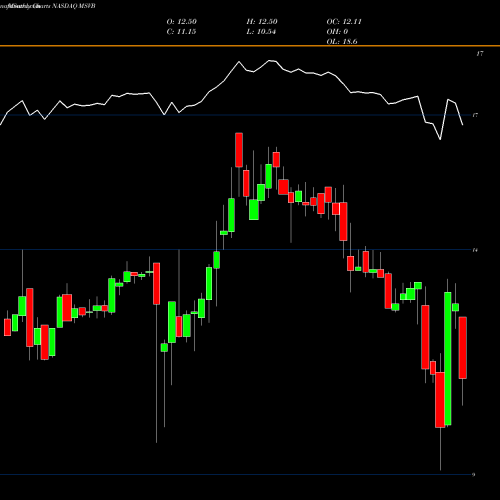Viewport: 500px width, 500px height.
Task: Click the 14 price axis label
Action: click(475, 250)
